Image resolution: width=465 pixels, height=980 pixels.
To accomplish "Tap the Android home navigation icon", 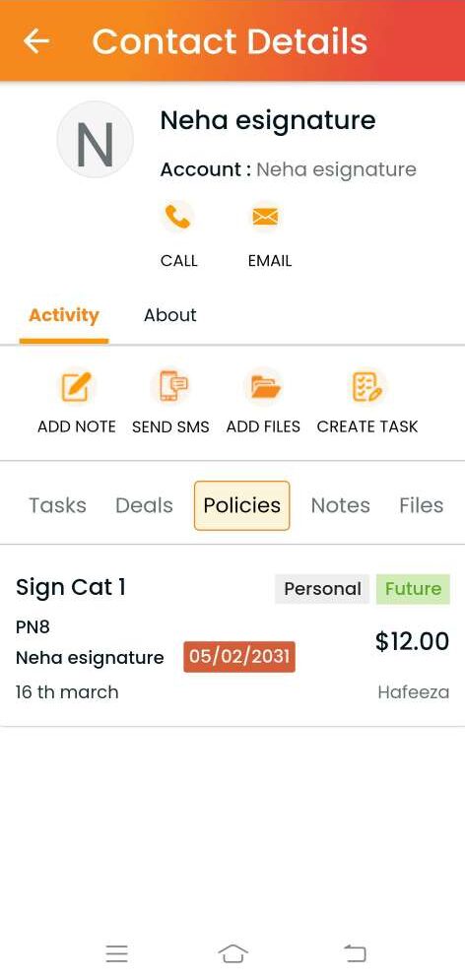I will (233, 953).
